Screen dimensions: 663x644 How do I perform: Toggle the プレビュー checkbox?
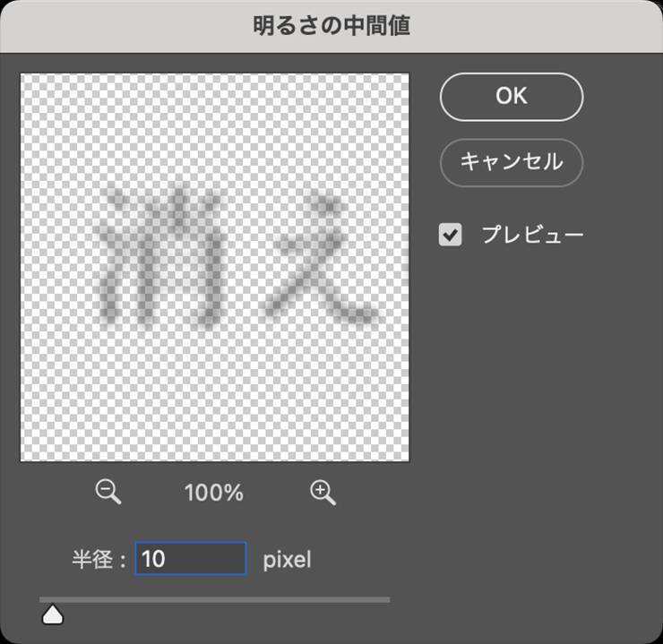click(x=451, y=236)
